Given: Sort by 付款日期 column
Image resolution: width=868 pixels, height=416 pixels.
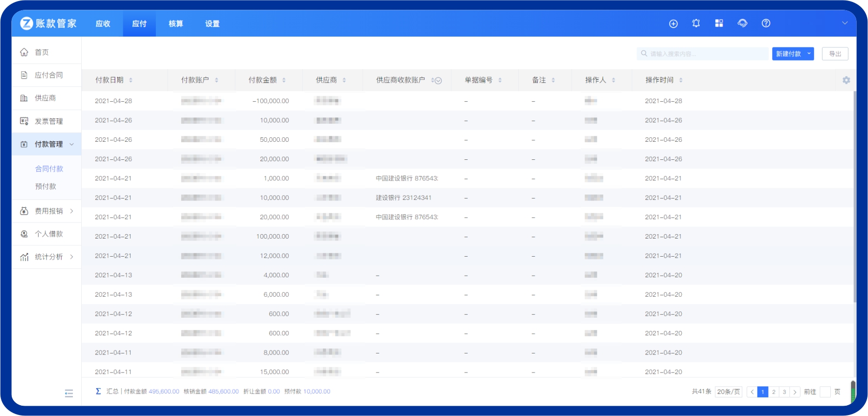Looking at the screenshot, I should [131, 80].
